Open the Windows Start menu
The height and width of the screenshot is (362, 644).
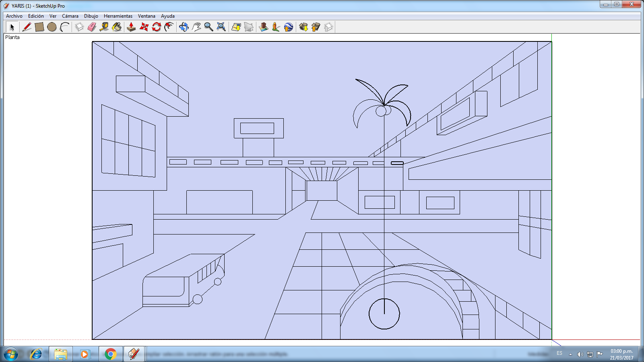[x=11, y=354]
